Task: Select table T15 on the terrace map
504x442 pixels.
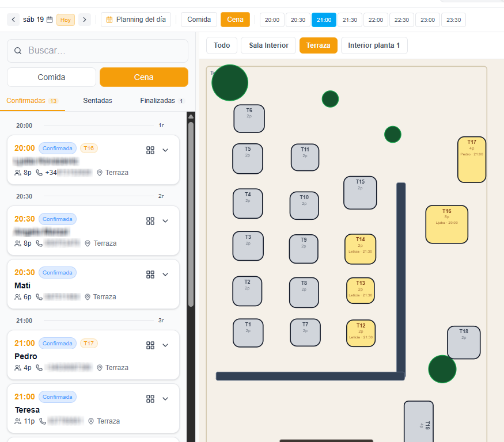Action: (x=360, y=193)
